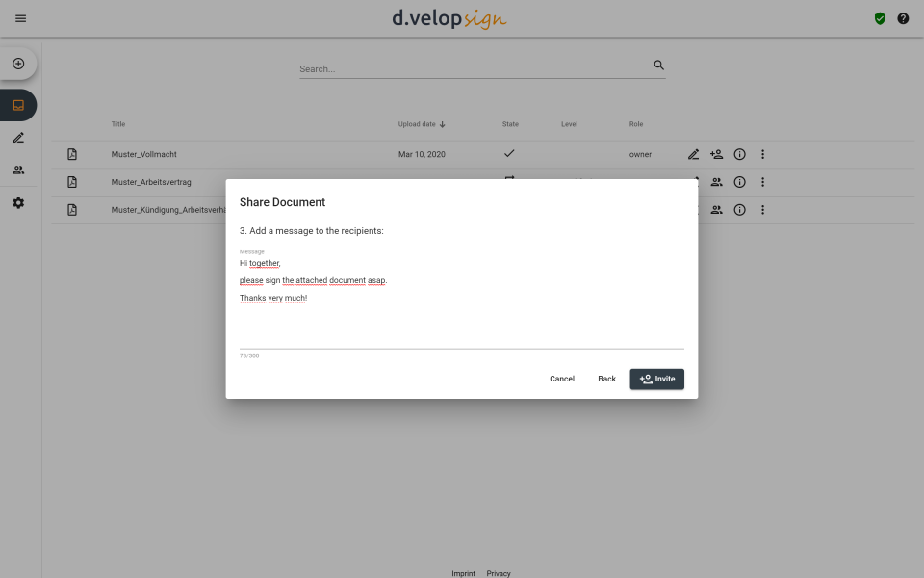The height and width of the screenshot is (578, 924).
Task: Open the help question mark icon
Action: coord(903,18)
